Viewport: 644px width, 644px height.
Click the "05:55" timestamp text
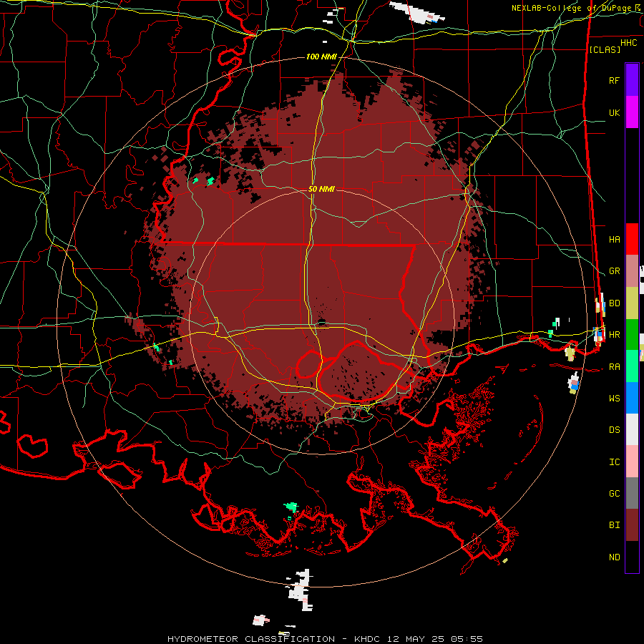coord(468,639)
